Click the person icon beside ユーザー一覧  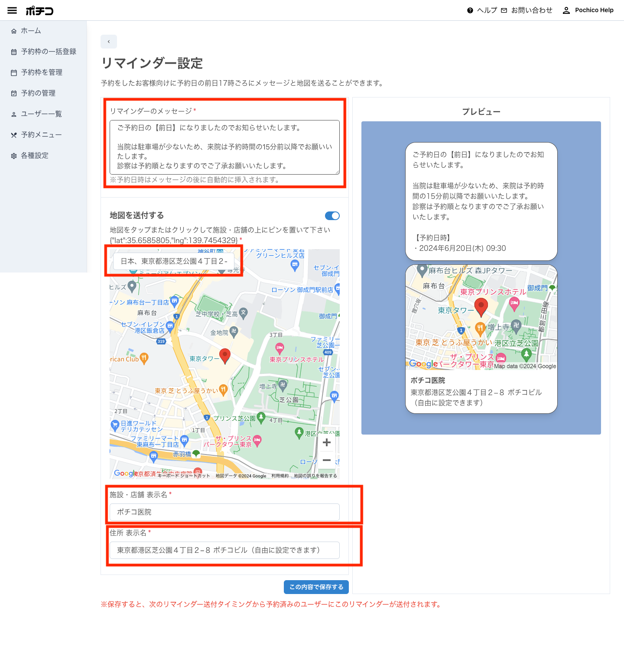point(14,114)
